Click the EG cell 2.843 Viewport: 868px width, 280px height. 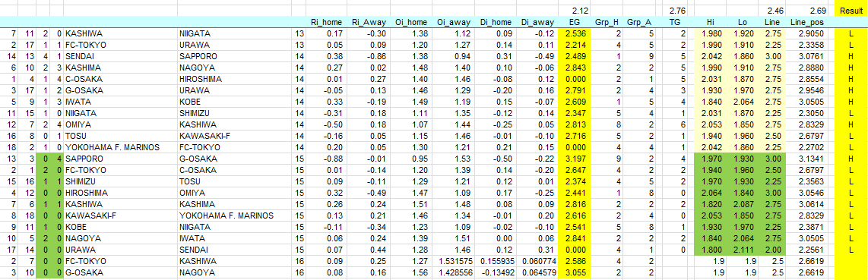pos(574,68)
